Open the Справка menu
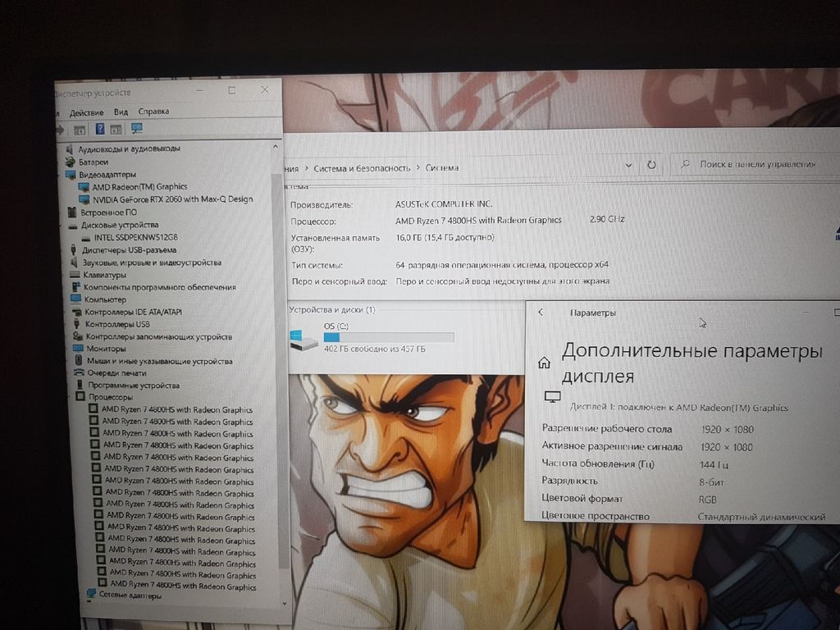The height and width of the screenshot is (630, 840). [153, 112]
